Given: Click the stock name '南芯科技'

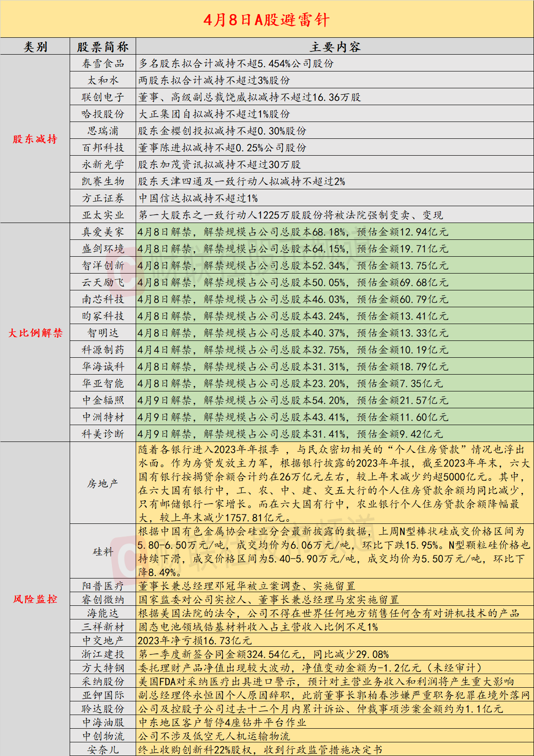Looking at the screenshot, I should click(103, 299).
